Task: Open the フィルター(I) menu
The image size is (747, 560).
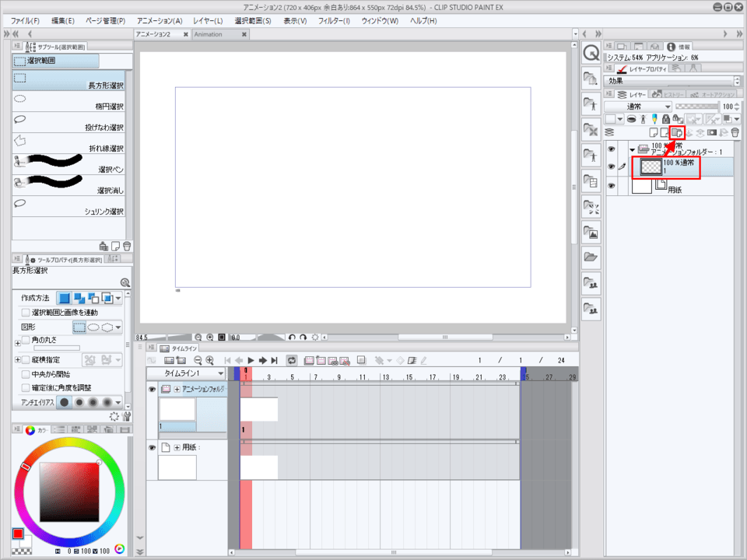Action: (x=334, y=21)
